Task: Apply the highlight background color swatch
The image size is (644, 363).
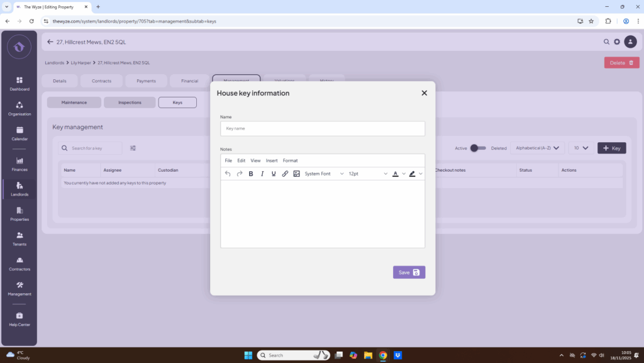Action: coord(412,174)
